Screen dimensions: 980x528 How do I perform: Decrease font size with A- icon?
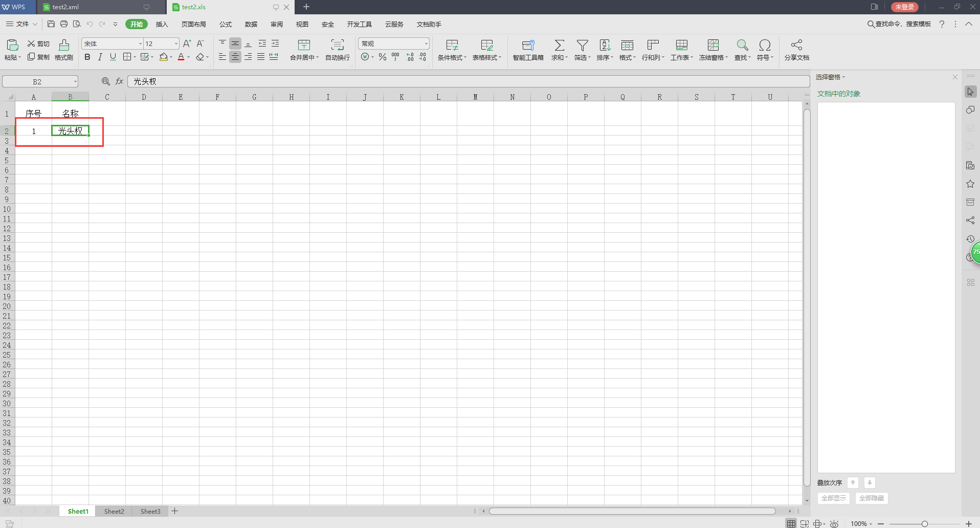pyautogui.click(x=201, y=43)
